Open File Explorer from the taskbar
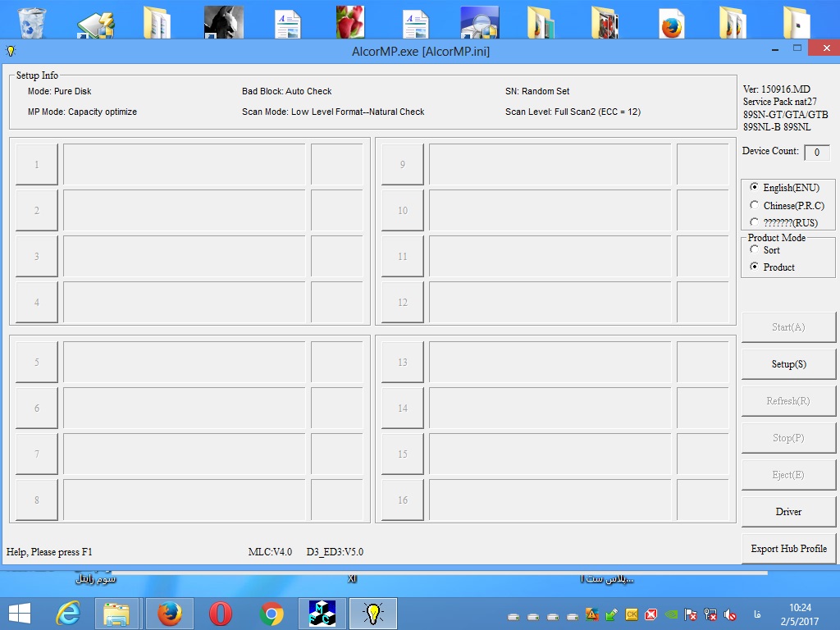The height and width of the screenshot is (630, 840). [x=116, y=614]
